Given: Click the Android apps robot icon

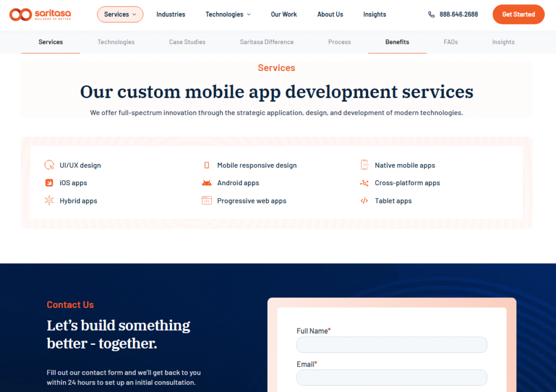Looking at the screenshot, I should coord(207,183).
